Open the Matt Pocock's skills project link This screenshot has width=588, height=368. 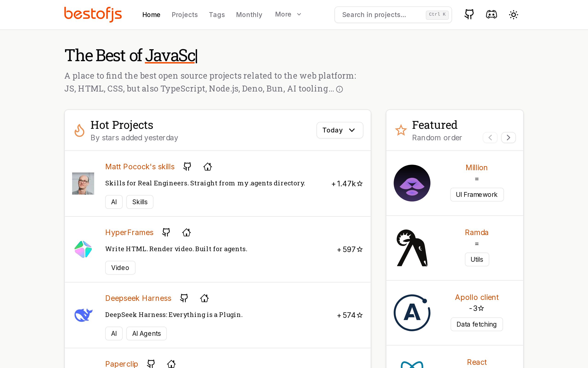140,167
